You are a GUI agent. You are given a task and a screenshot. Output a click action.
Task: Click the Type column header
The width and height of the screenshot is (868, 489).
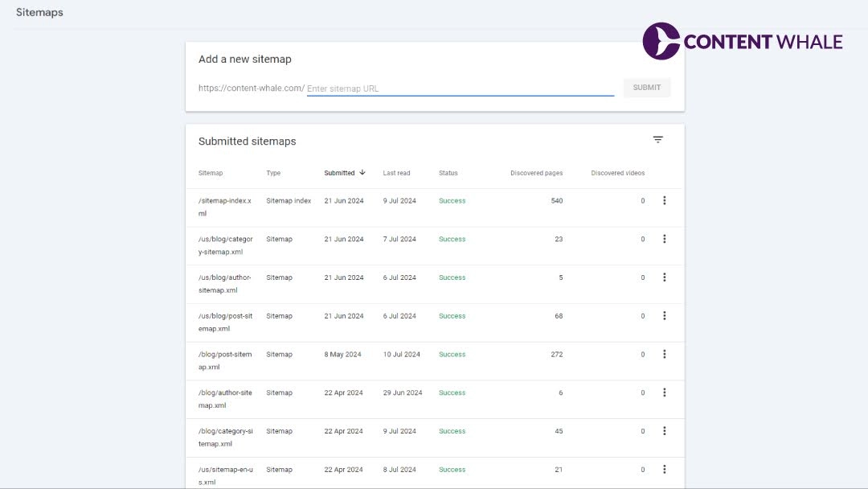(x=273, y=173)
